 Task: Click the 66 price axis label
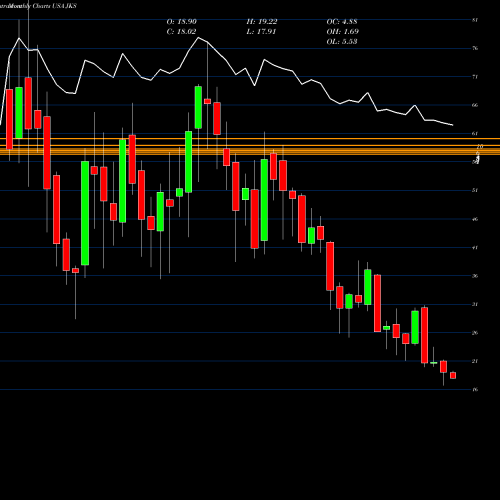point(475,105)
